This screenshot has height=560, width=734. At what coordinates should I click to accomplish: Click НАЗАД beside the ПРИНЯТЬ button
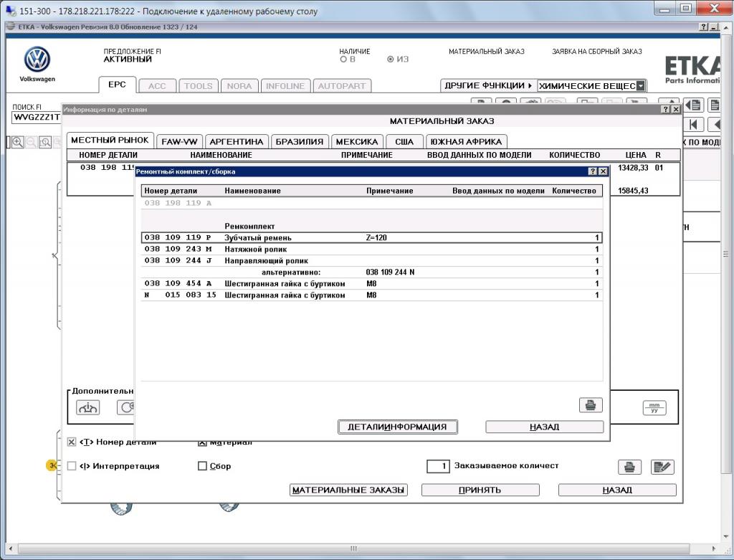click(617, 490)
